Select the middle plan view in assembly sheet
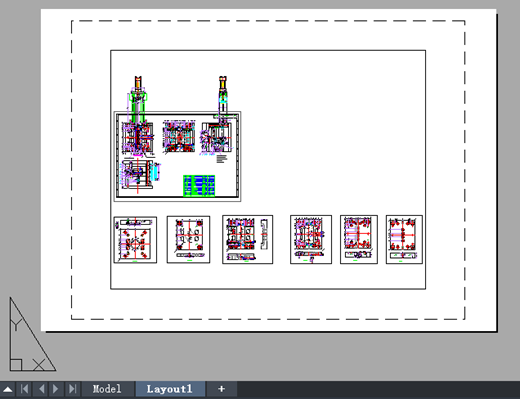Viewport: 520px width, 399px height. 179,136
